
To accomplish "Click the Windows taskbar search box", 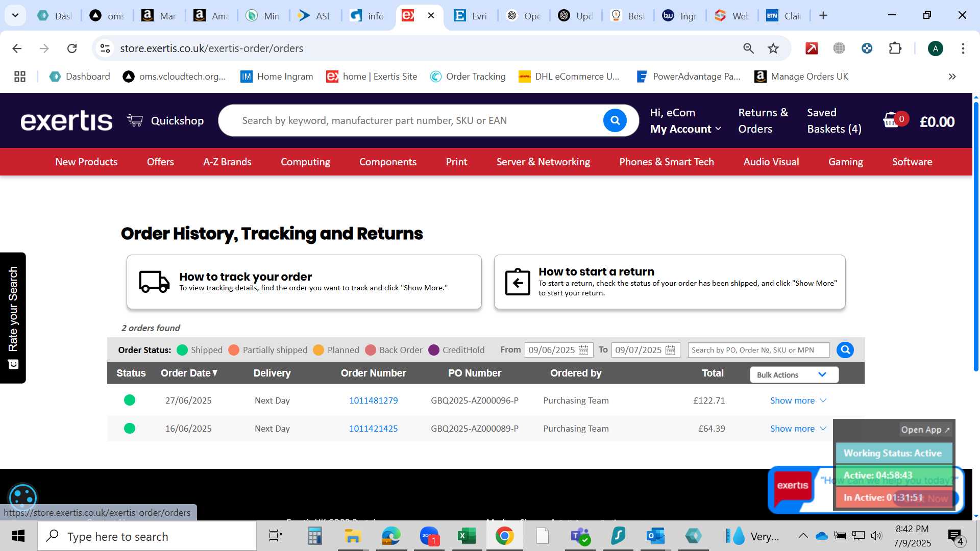I will click(147, 536).
